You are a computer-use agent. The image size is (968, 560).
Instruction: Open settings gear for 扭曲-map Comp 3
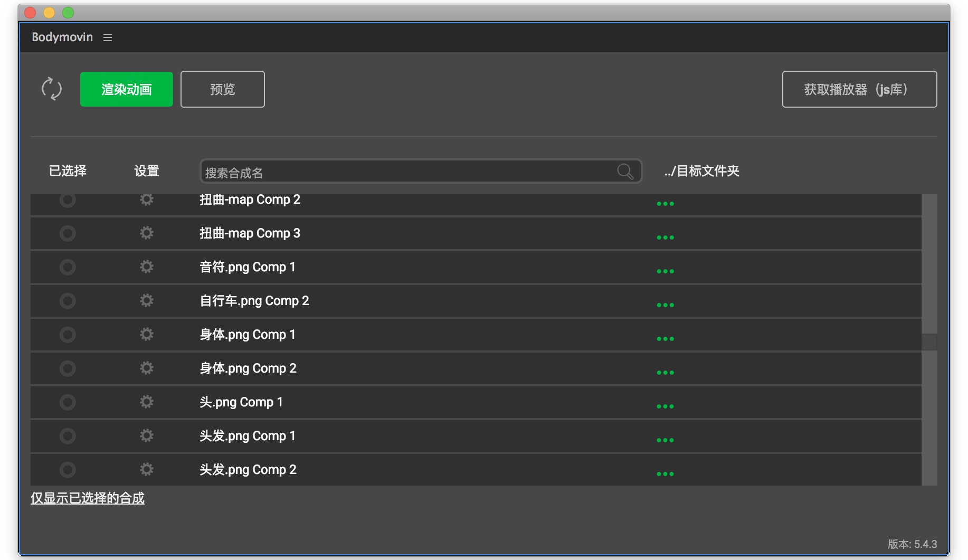(147, 233)
